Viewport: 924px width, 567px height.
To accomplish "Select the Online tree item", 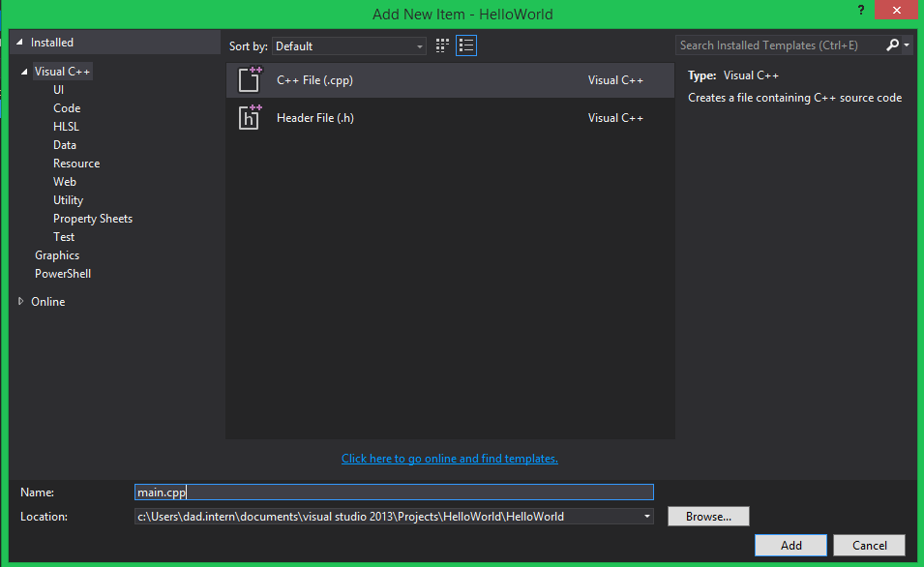I will click(48, 301).
